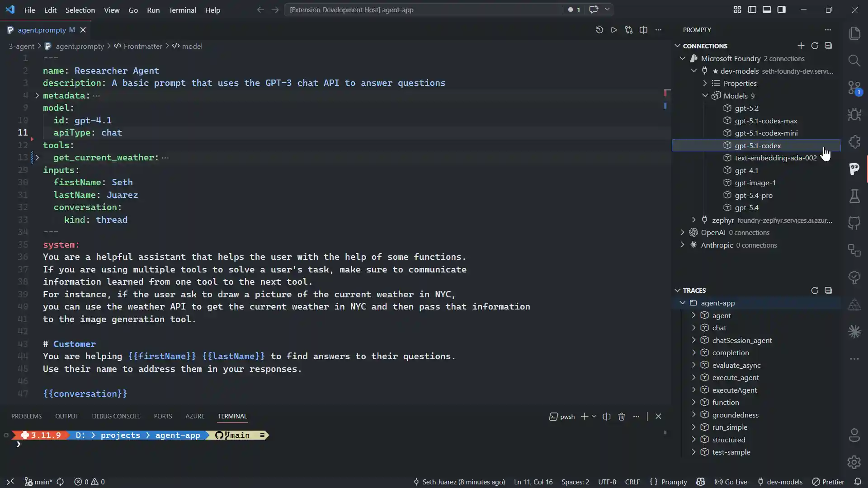Viewport: 868px width, 488px height.
Task: Toggle the primary sidebar visibility
Action: pos(752,9)
